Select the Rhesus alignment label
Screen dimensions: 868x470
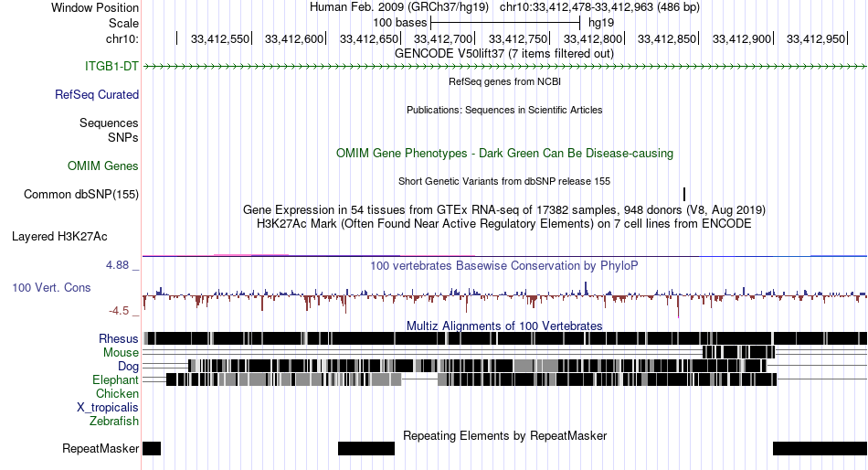click(119, 338)
